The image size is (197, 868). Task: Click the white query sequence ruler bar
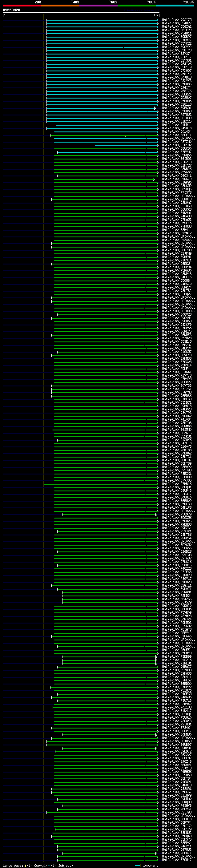(81, 12)
